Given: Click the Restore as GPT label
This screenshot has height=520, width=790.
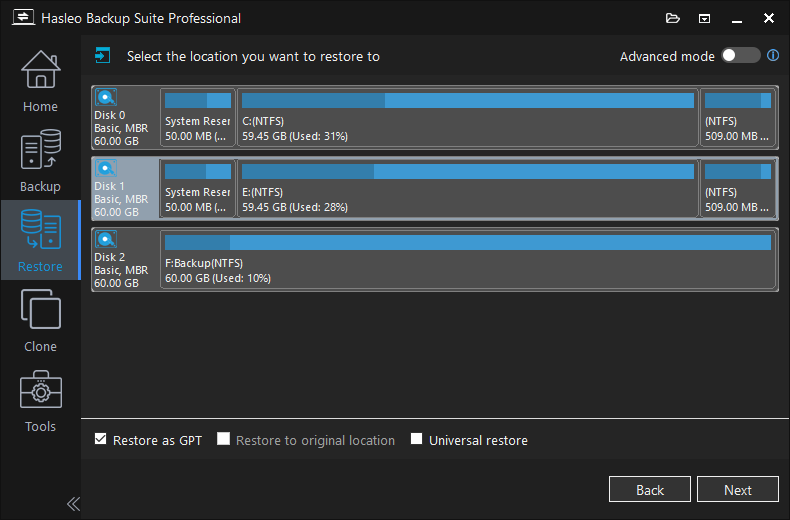Looking at the screenshot, I should click(157, 440).
